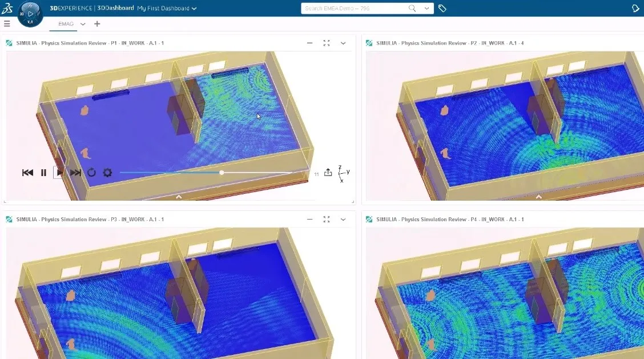Pause the P1 simulation animation
The height and width of the screenshot is (359, 644).
pos(43,173)
